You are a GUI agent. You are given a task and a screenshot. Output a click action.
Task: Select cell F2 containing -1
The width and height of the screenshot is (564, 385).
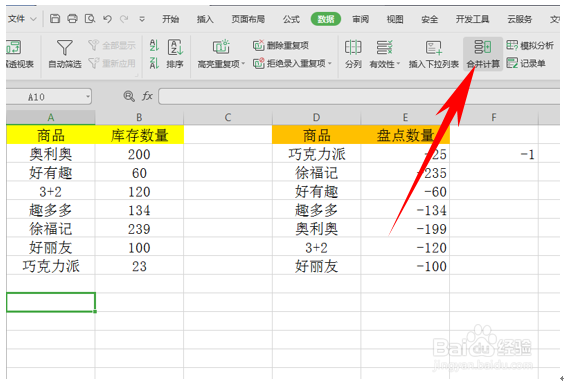coord(494,154)
